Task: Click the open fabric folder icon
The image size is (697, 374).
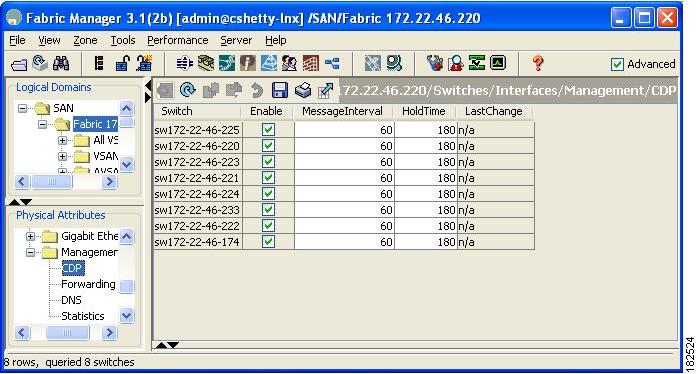Action: [x=18, y=64]
